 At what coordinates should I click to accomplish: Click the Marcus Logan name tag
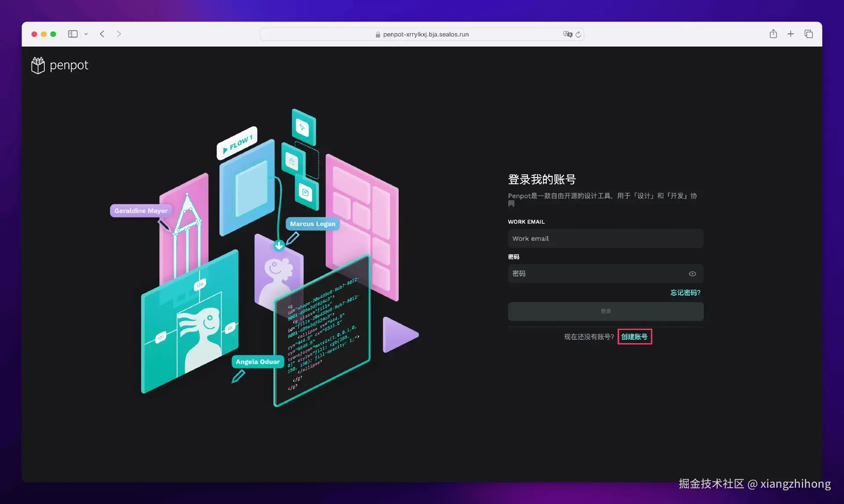point(313,224)
